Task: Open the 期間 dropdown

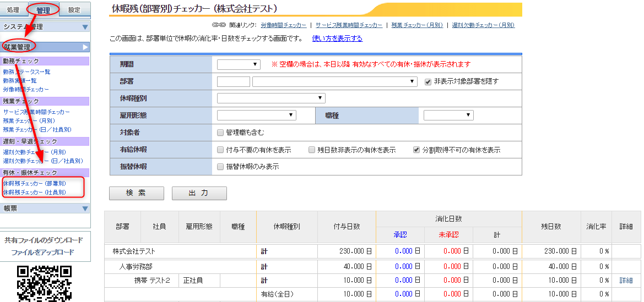Action: [239, 64]
